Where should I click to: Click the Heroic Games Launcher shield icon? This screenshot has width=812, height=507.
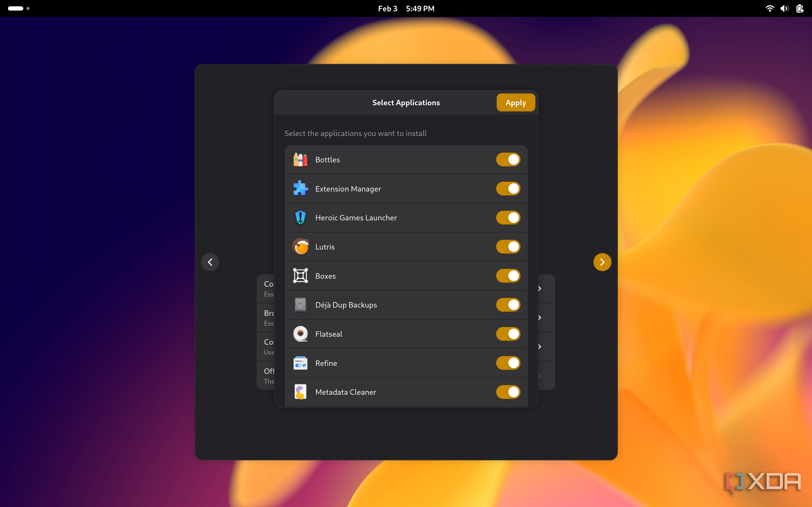tap(300, 218)
